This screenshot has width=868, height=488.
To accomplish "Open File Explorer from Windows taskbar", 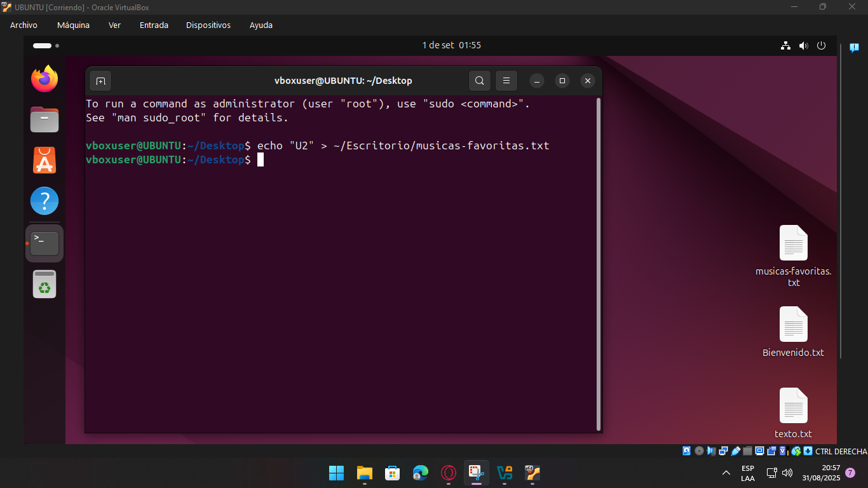I will (x=364, y=473).
